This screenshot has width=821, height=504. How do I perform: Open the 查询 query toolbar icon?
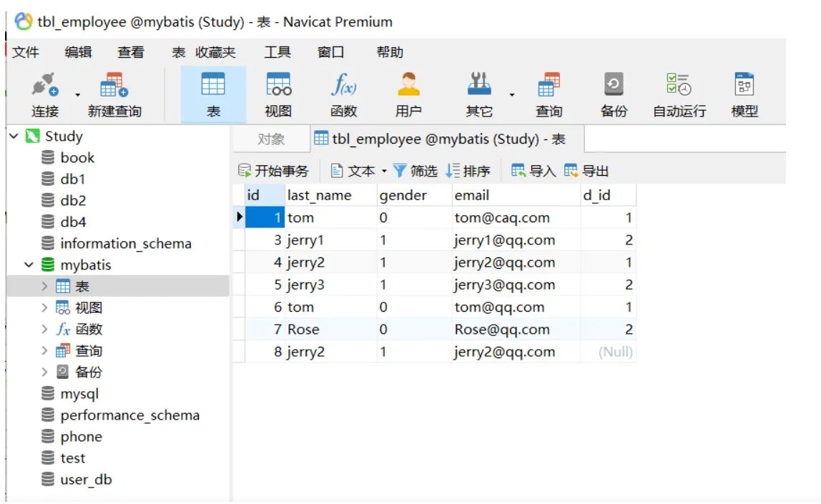tap(549, 95)
